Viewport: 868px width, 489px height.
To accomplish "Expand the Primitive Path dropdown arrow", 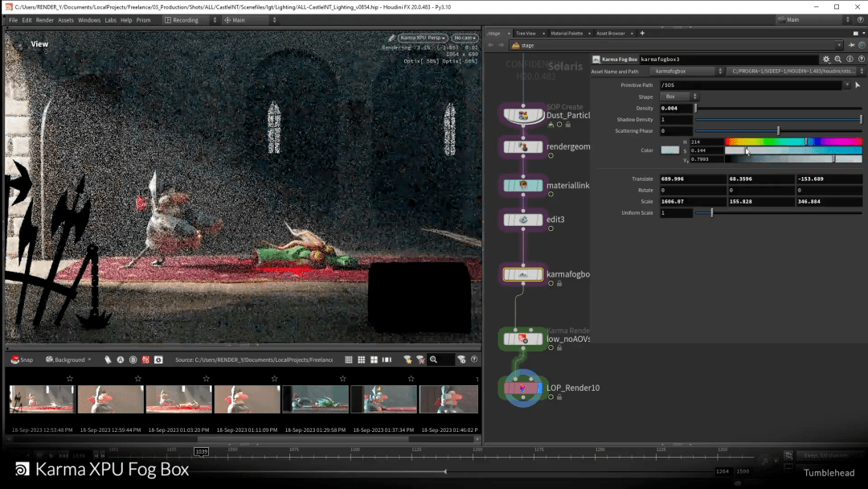I will coord(847,85).
